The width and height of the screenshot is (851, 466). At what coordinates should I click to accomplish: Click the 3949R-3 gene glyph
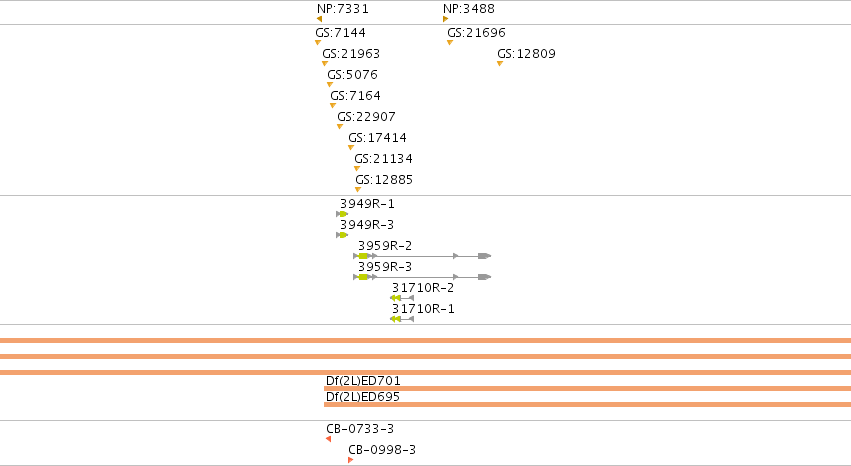(x=342, y=235)
